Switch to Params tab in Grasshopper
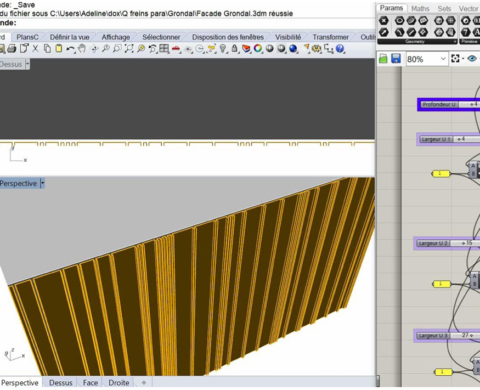480x390 pixels. [391, 8]
